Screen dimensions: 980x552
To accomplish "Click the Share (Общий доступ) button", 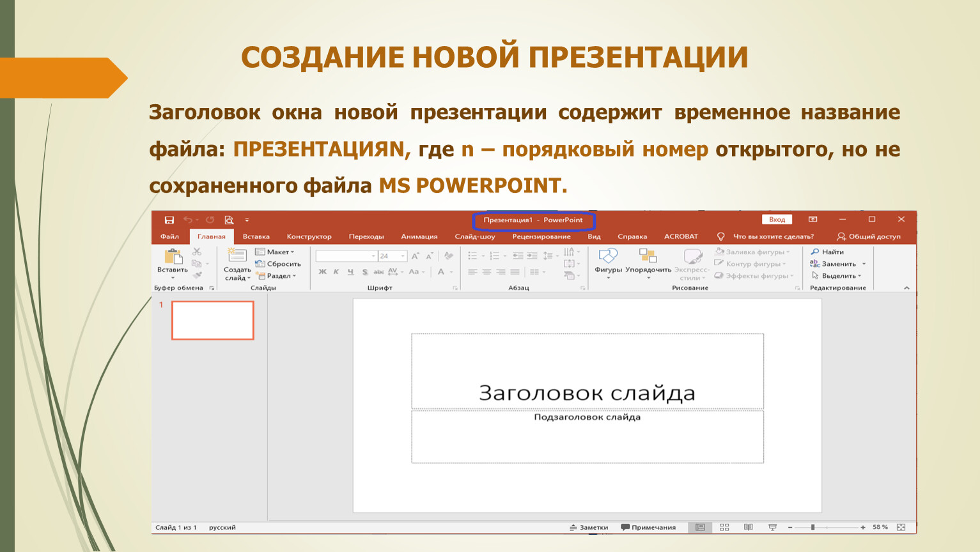I will [868, 236].
